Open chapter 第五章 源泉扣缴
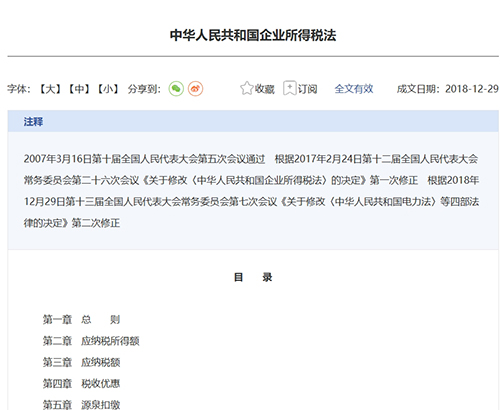The height and width of the screenshot is (410, 500). (81, 405)
